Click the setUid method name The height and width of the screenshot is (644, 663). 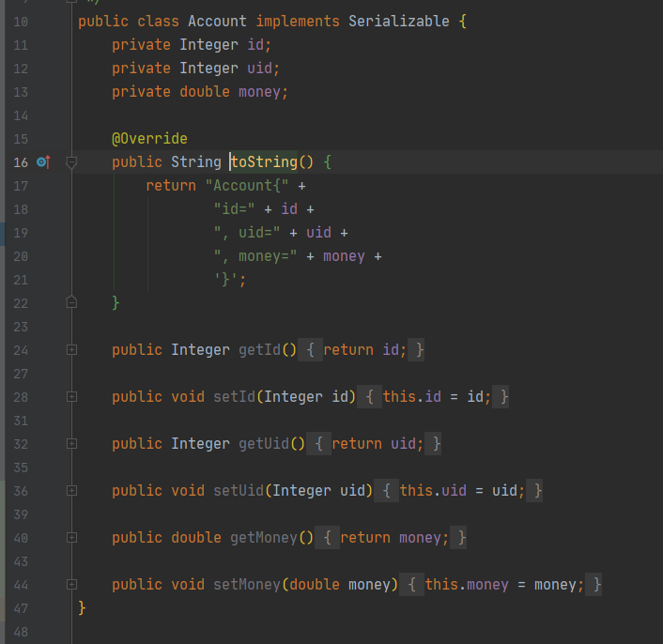pyautogui.click(x=239, y=490)
